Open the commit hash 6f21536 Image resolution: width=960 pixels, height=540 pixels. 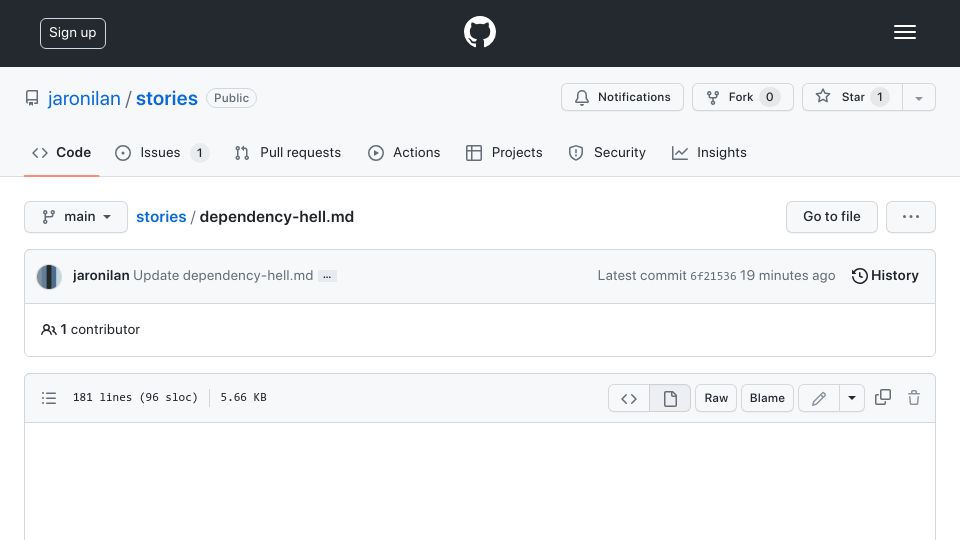[713, 276]
